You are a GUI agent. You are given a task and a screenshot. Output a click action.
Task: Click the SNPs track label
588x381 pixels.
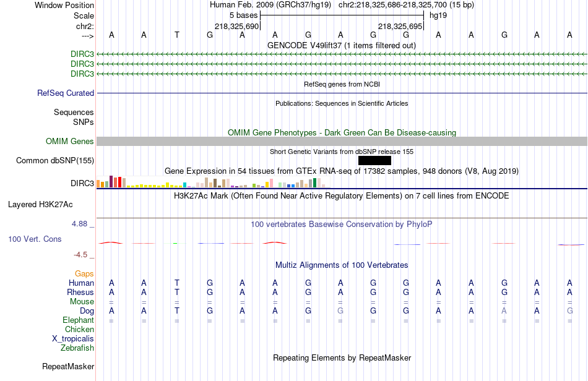point(84,122)
